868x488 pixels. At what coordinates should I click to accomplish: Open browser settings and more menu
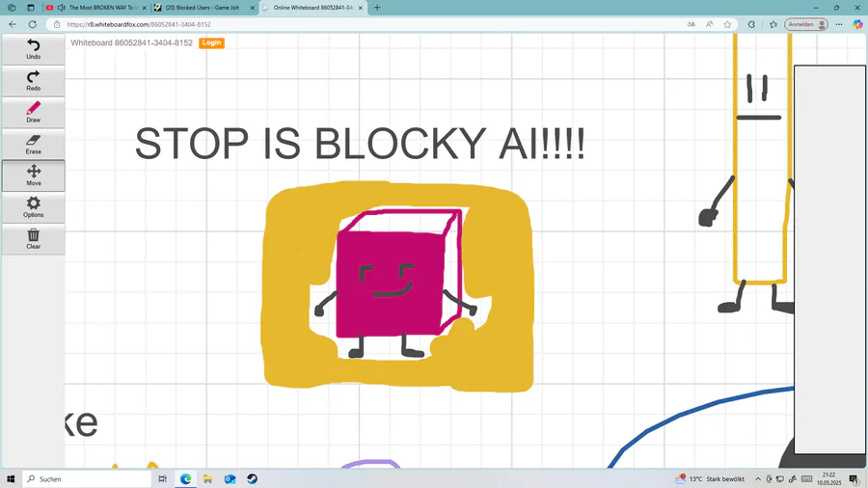pos(839,24)
